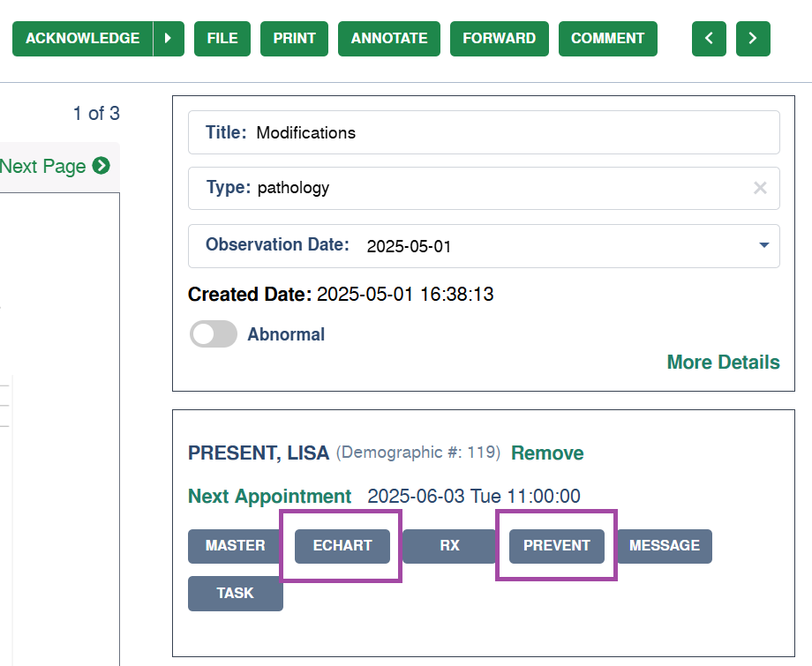Click the Title field containing Modifications

(484, 132)
